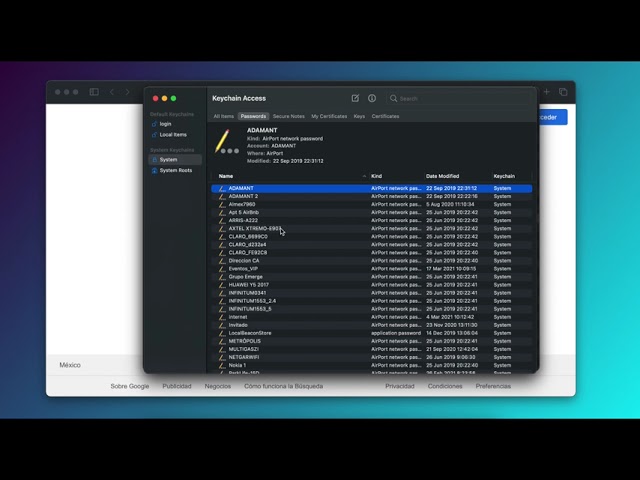Screen dimensions: 640x480
Task: Click the magnifier icon in the search field
Action: (x=393, y=98)
